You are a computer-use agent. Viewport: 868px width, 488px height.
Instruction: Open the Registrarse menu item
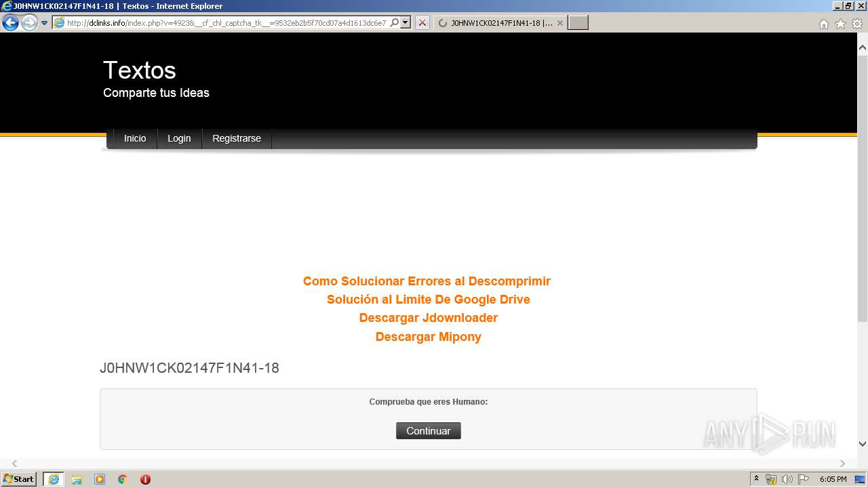click(237, 138)
